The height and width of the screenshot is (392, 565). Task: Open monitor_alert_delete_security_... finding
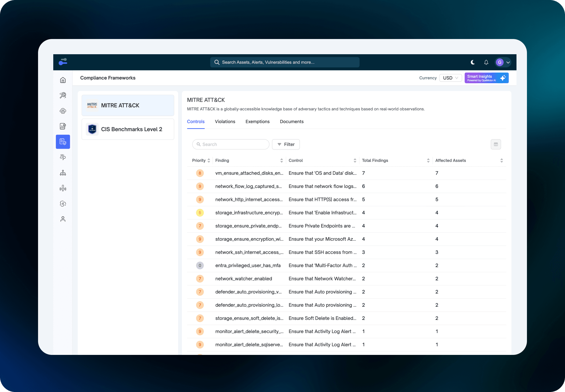click(x=249, y=332)
